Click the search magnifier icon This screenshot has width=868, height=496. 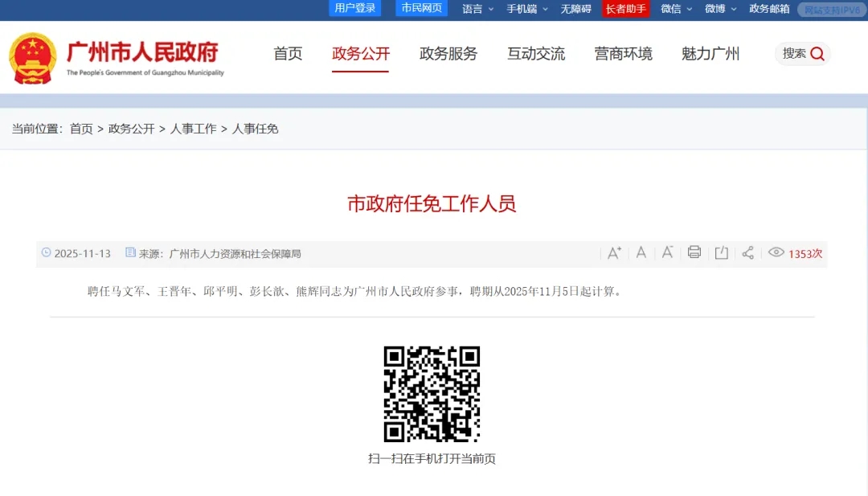pyautogui.click(x=817, y=54)
